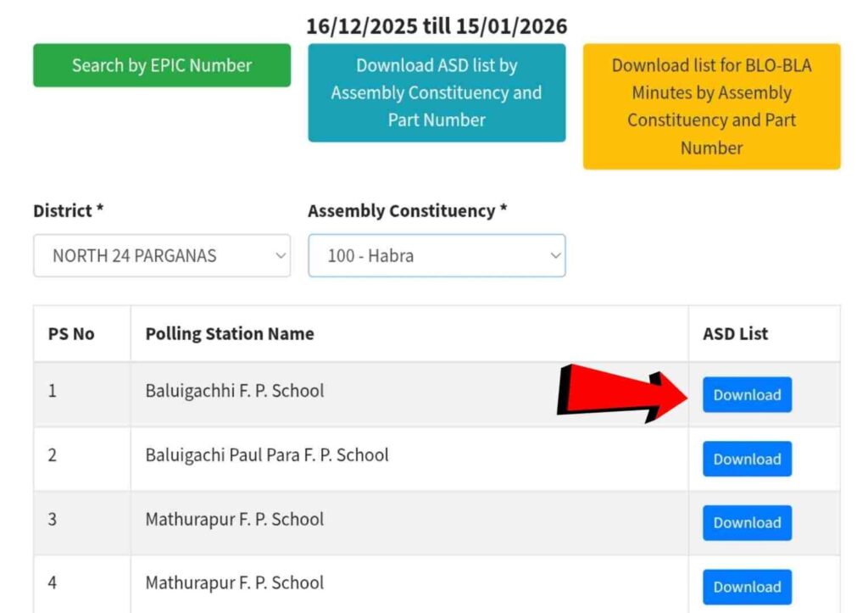
Task: Expand the District dropdown showing North 24 Parganas
Action: pyautogui.click(x=162, y=255)
